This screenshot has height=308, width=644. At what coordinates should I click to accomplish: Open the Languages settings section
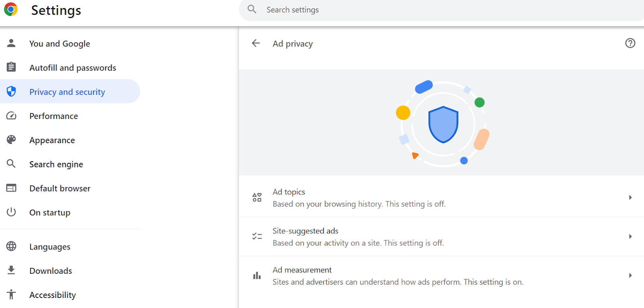(50, 246)
